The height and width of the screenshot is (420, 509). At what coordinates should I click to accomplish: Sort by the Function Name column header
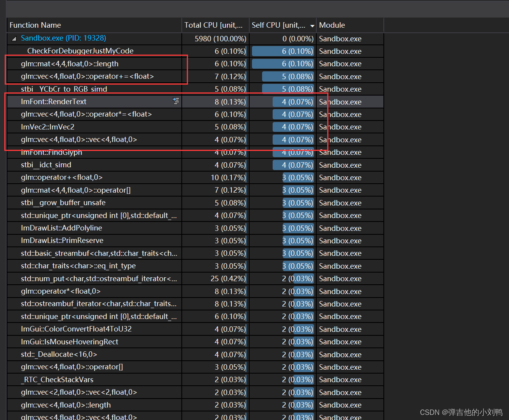click(94, 25)
